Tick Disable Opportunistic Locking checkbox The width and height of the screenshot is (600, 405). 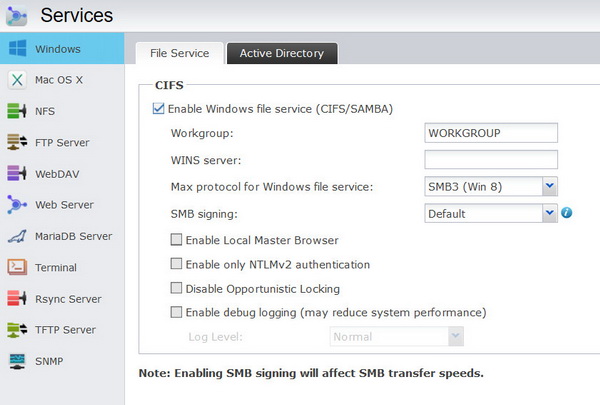point(176,288)
